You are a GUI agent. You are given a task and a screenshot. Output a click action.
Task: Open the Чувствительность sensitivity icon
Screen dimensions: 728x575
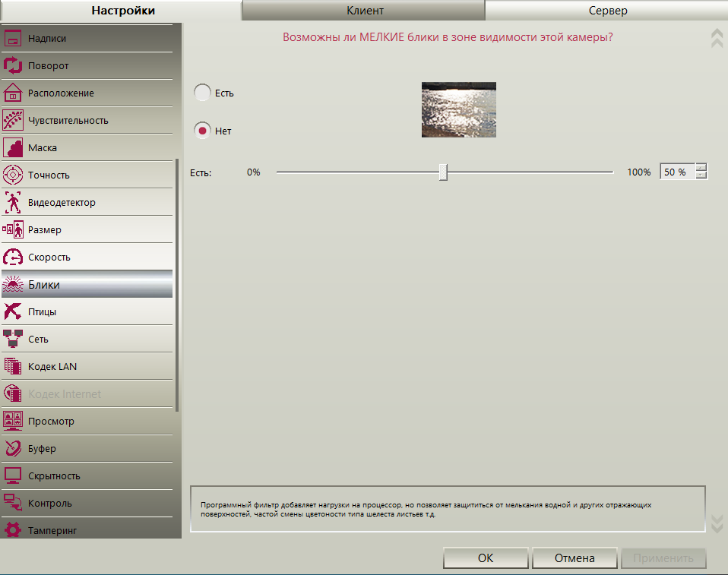(12, 120)
